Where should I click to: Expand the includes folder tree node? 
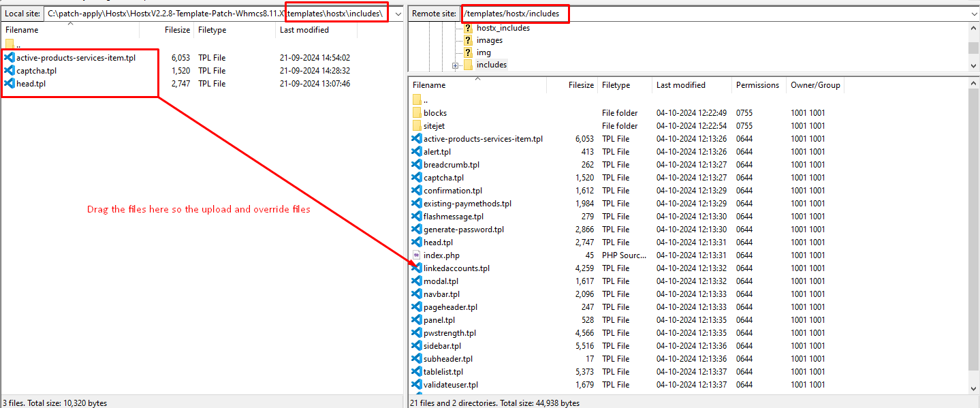point(455,65)
